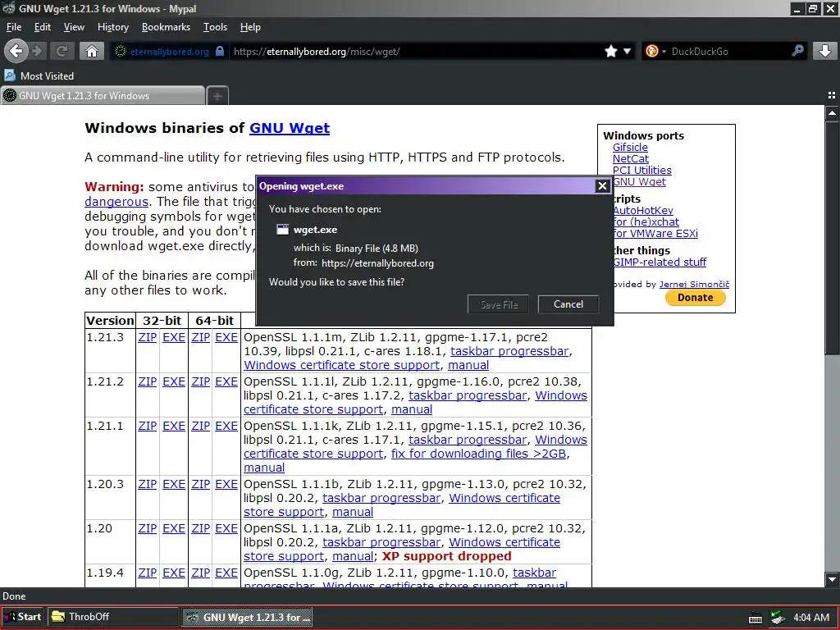Screen dimensions: 840x630
Task: Open the Start menu
Action: [22, 617]
